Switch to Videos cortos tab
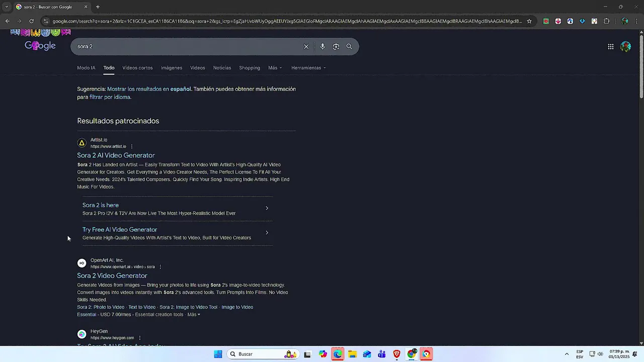The image size is (644, 362). tap(137, 68)
